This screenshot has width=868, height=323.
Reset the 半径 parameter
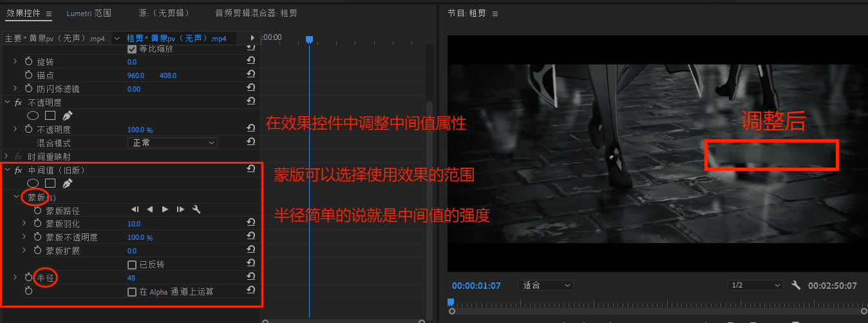click(251, 277)
